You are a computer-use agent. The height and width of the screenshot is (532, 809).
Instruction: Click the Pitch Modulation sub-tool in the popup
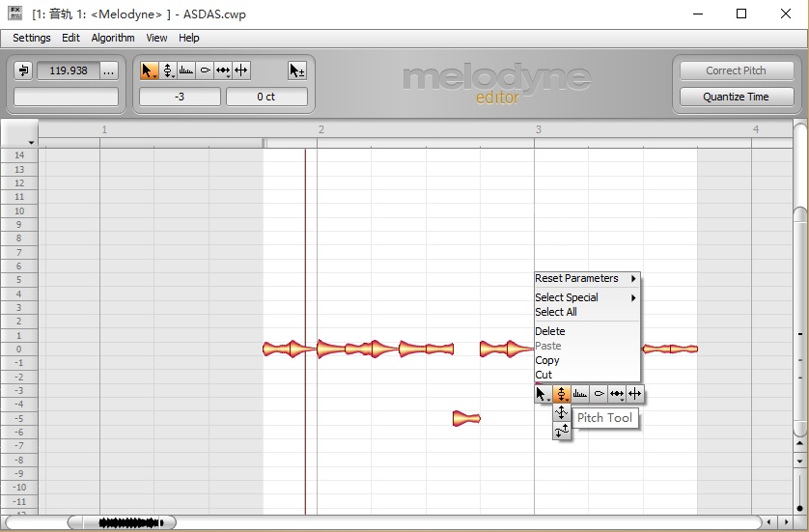562,412
